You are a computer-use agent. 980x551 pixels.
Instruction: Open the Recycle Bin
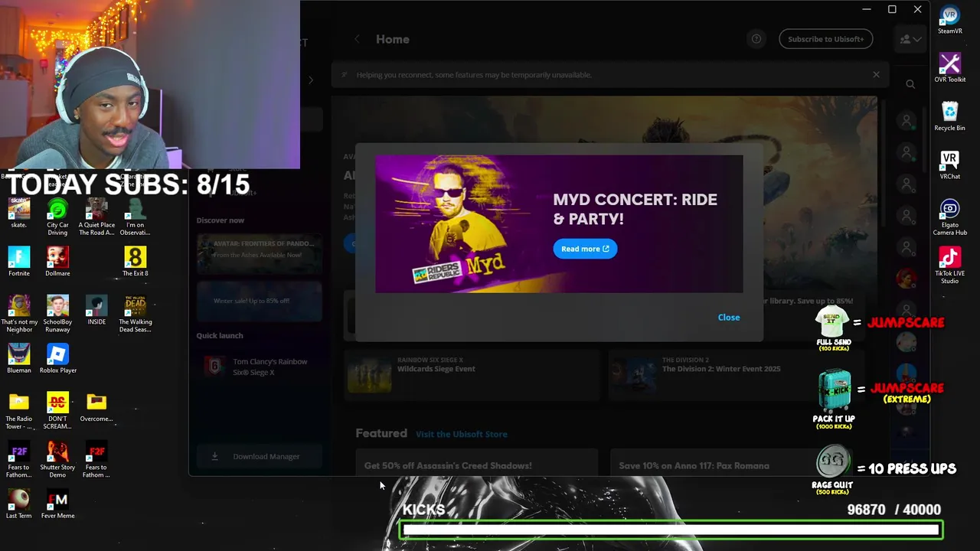coord(949,116)
